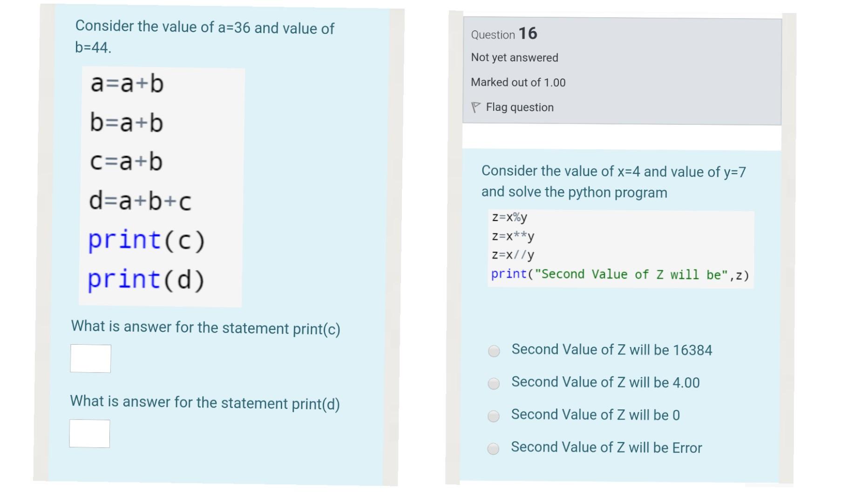Screen dimensions: 868x503
Task: Choose the radio button for answer 0
Action: coord(494,416)
